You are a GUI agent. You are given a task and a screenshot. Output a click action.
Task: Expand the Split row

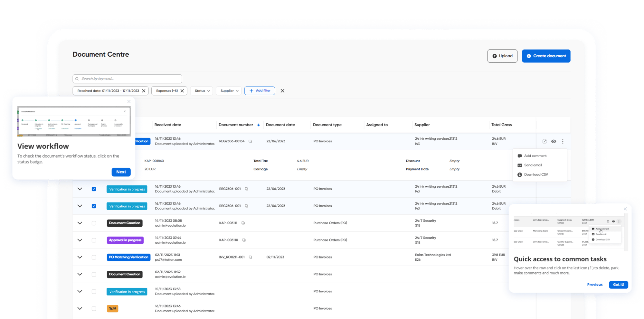pyautogui.click(x=80, y=308)
